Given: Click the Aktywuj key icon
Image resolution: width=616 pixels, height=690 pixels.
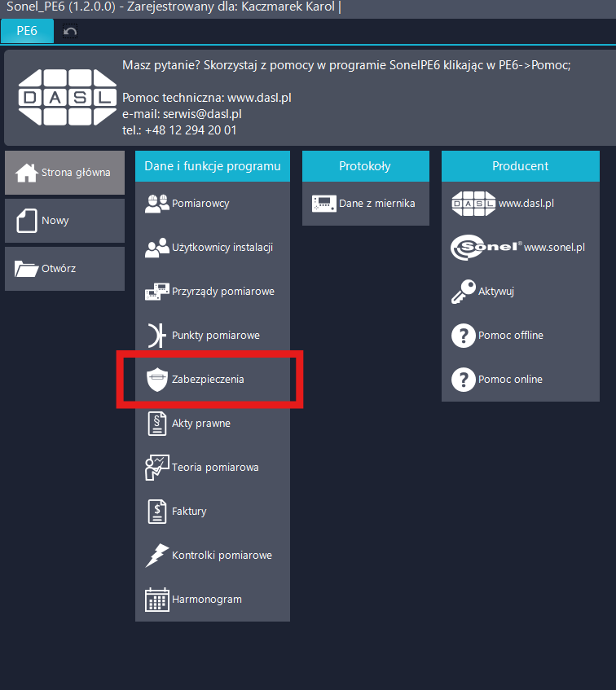Looking at the screenshot, I should point(463,292).
